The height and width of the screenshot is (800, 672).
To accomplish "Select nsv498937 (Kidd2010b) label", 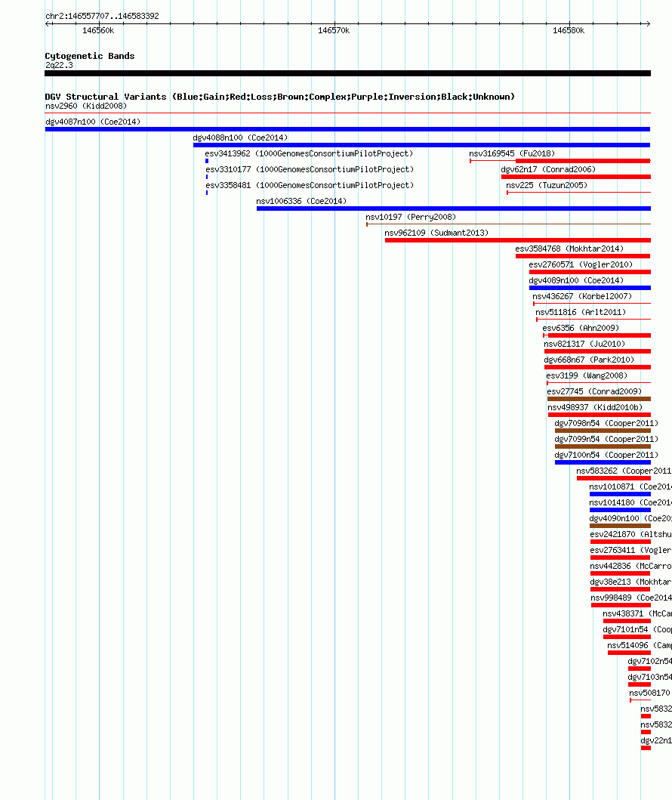I will pyautogui.click(x=595, y=407).
